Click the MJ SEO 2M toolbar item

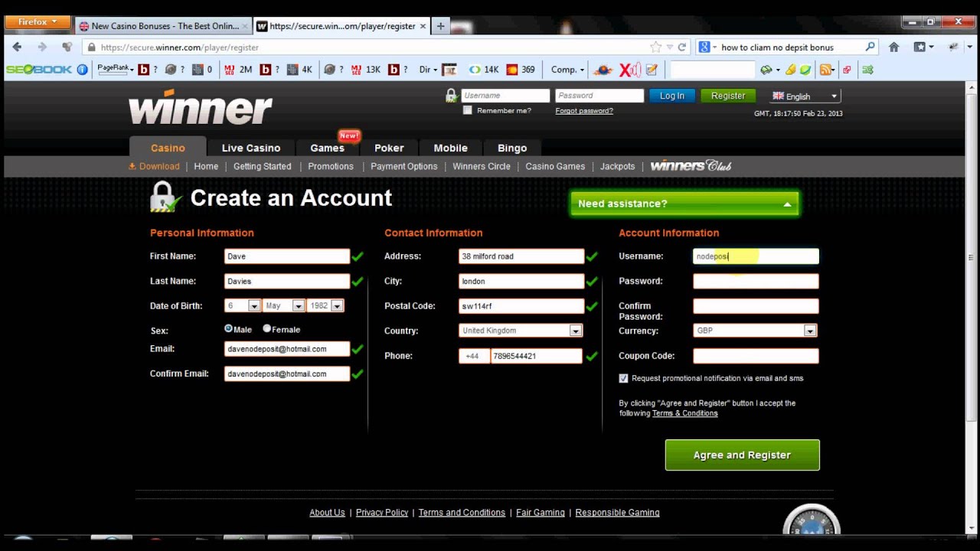coord(238,70)
